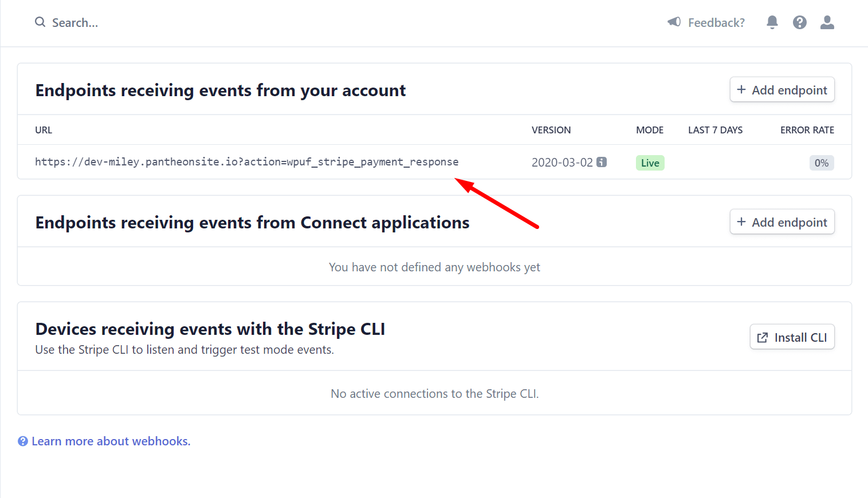This screenshot has height=498, width=868.
Task: Click the URL column header
Action: (x=44, y=130)
